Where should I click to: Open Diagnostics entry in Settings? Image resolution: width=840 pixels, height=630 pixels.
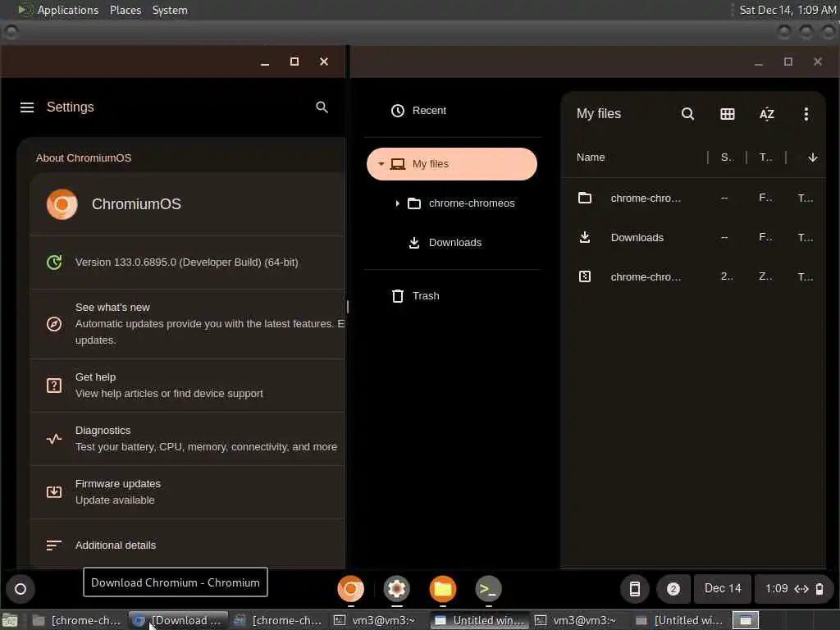[188, 439]
